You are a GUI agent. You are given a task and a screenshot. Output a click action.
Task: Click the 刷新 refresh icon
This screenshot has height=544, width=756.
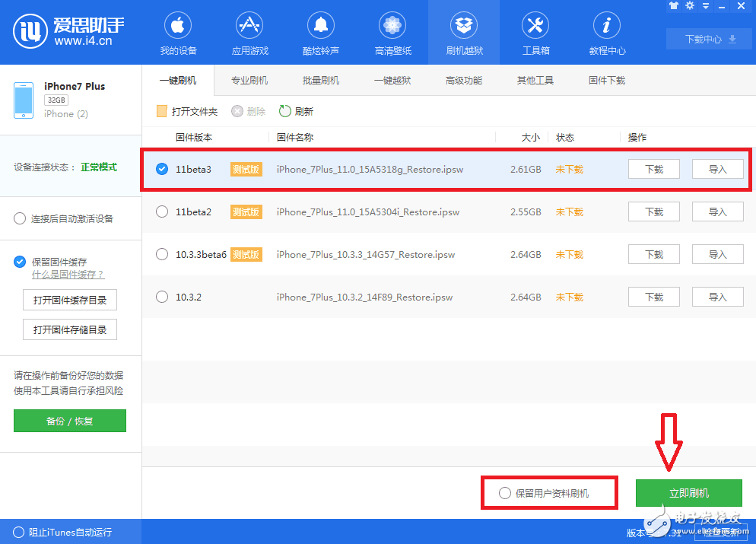click(x=285, y=111)
